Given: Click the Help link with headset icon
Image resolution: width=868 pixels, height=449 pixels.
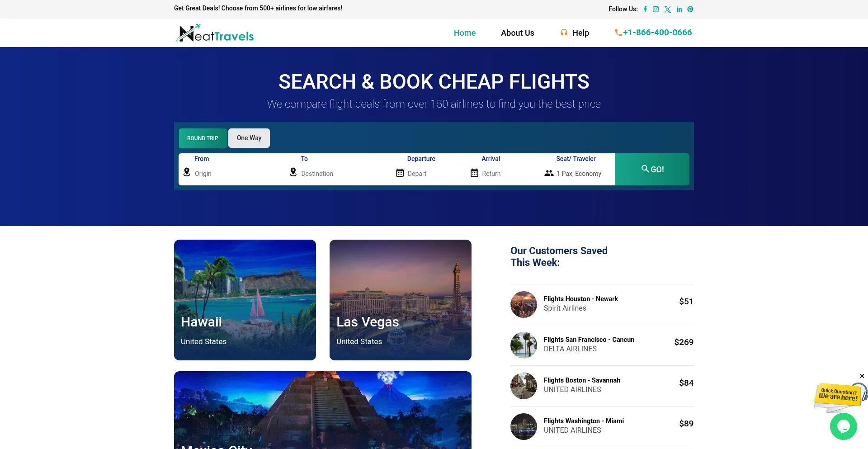Looking at the screenshot, I should pos(575,33).
